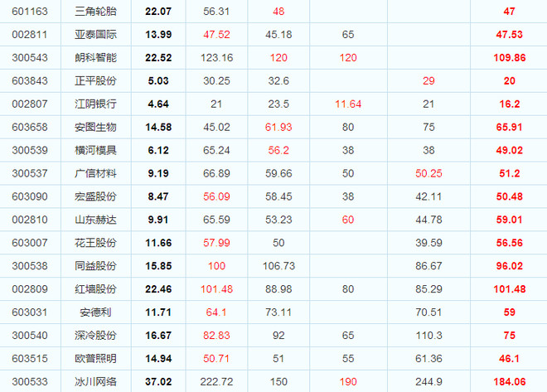Click stock code 603007
Screen dimensions: 547x392
click(x=30, y=243)
